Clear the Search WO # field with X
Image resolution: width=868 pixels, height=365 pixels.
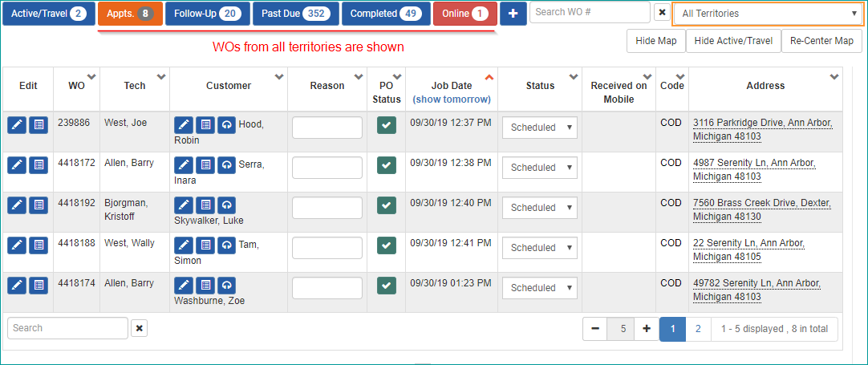662,13
